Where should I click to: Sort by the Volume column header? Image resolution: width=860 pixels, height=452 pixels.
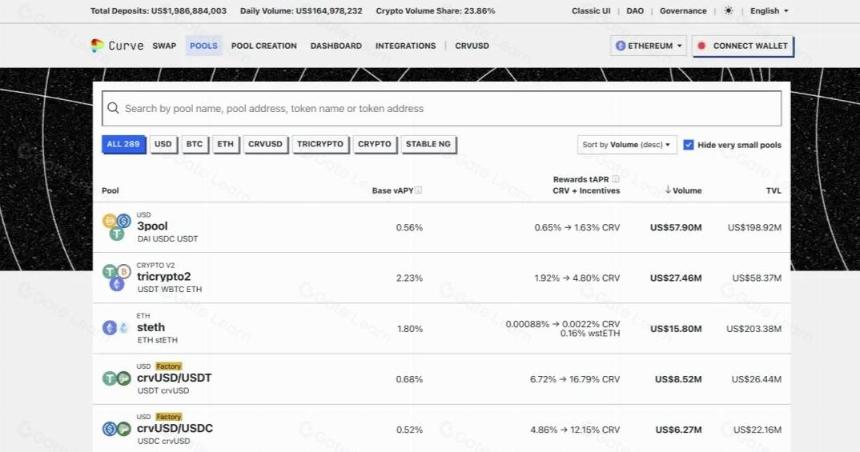tap(683, 190)
